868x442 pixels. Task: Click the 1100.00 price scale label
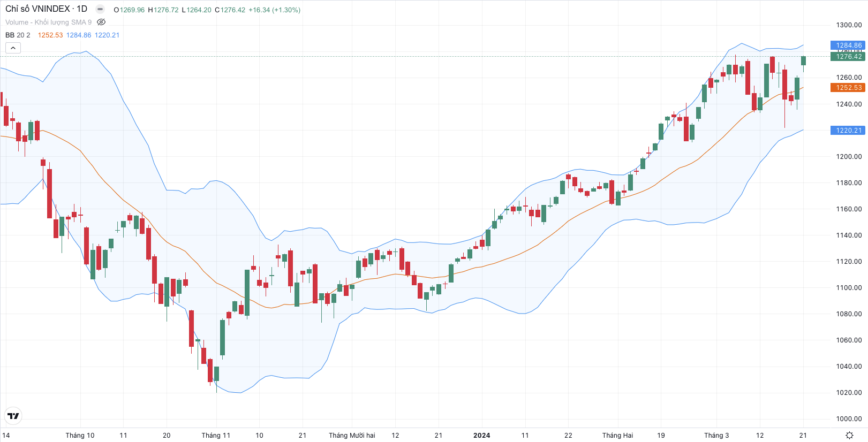(849, 287)
